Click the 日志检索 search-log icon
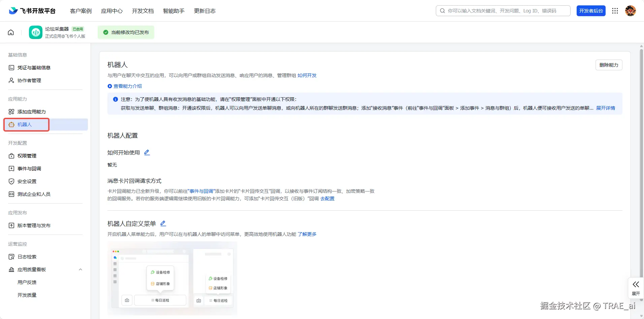Screen dimensions: 644x319 coord(11,257)
